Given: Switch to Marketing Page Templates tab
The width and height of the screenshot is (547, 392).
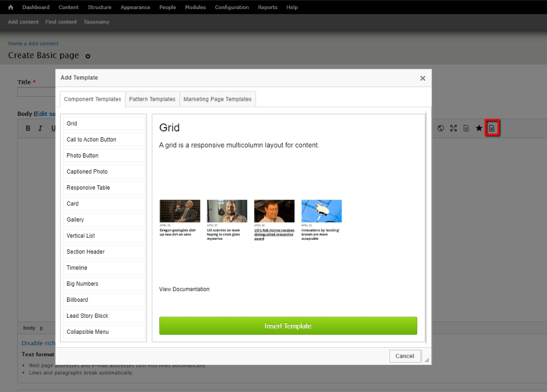Looking at the screenshot, I should [217, 99].
